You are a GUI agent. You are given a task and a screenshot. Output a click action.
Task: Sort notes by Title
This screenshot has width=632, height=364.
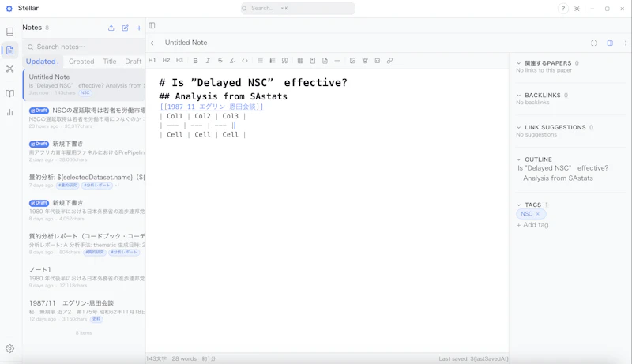(110, 62)
